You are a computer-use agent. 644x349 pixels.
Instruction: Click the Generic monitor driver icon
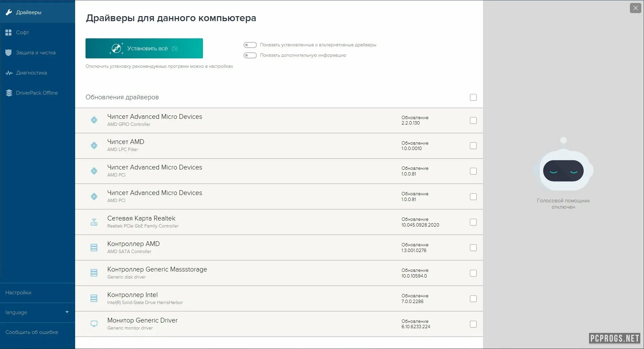(x=94, y=324)
